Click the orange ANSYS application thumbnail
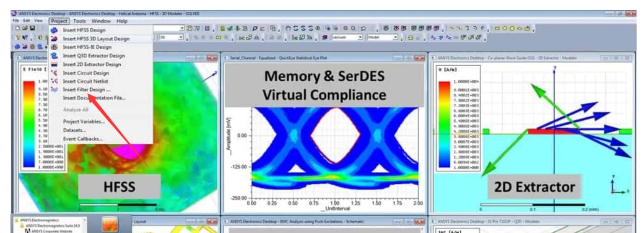 tap(110, 225)
